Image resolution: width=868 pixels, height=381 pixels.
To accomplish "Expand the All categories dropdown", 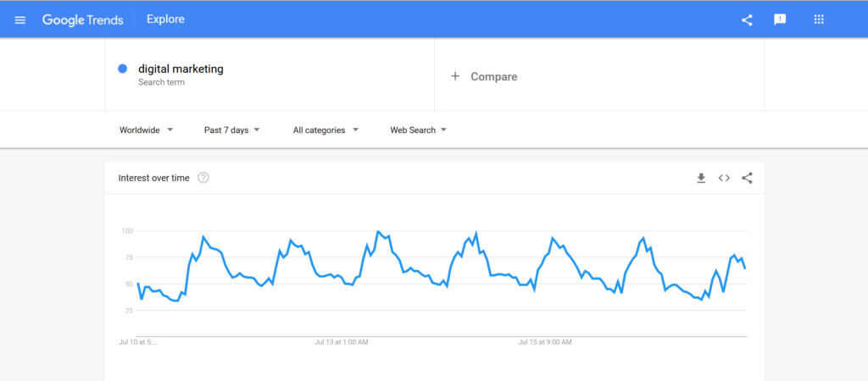I will (x=325, y=130).
